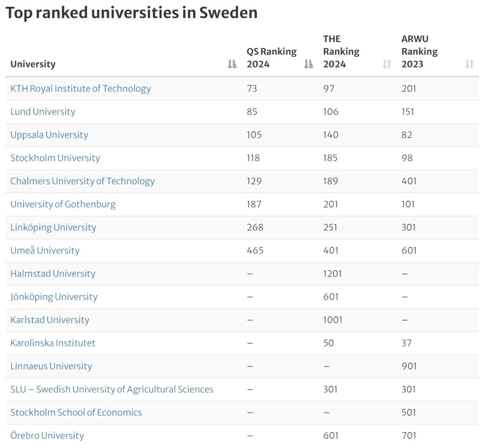Image resolution: width=480 pixels, height=448 pixels.
Task: Open the Halmstad University link
Action: click(53, 274)
